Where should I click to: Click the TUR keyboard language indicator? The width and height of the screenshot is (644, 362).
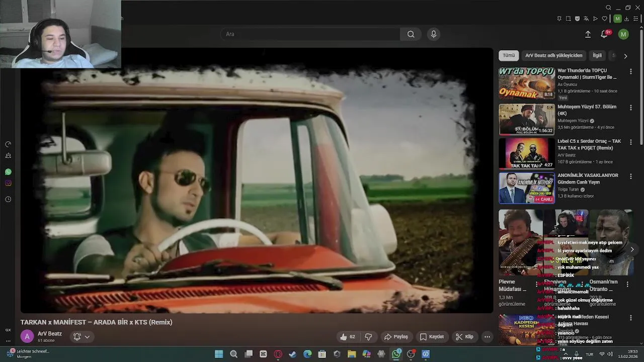point(589,354)
